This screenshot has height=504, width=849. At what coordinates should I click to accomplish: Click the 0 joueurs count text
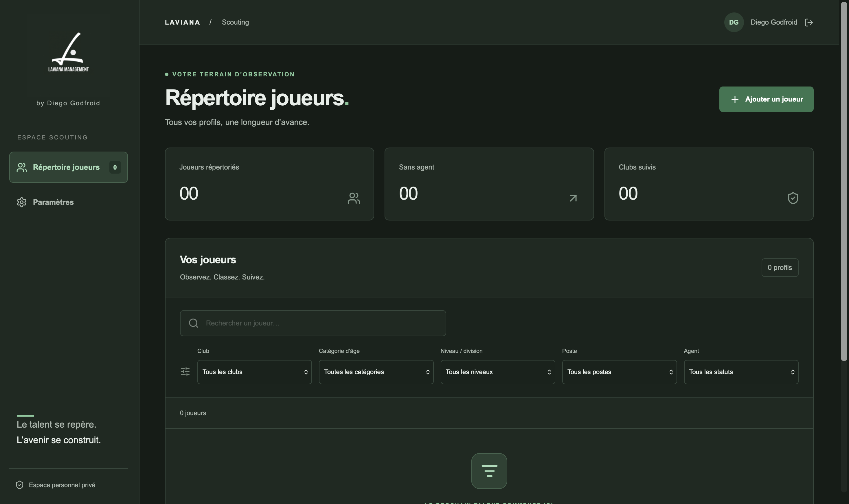[193, 413]
